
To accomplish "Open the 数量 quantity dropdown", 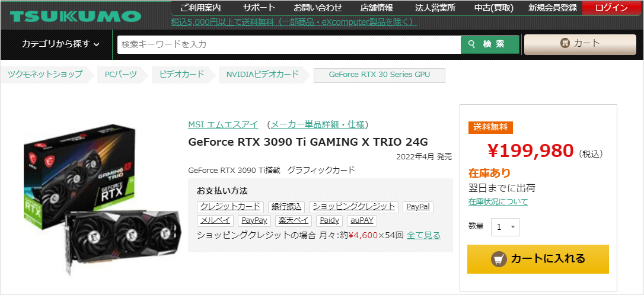I will [x=505, y=227].
